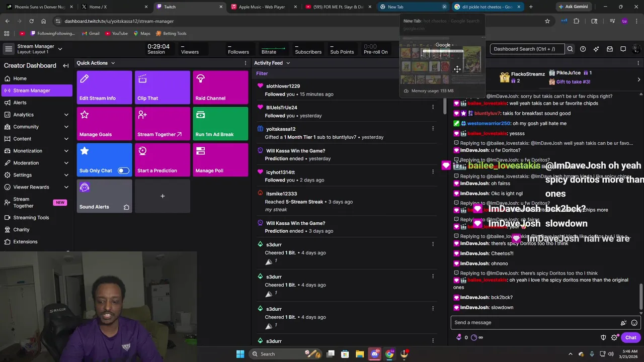The height and width of the screenshot is (362, 644).
Task: Expand the Analytics sidebar section
Action: [x=66, y=115]
